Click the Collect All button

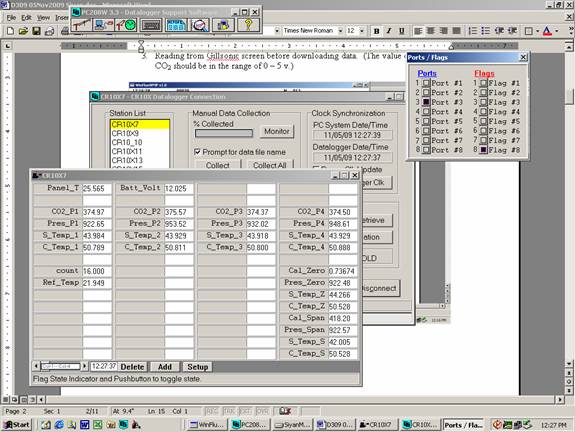coord(270,165)
